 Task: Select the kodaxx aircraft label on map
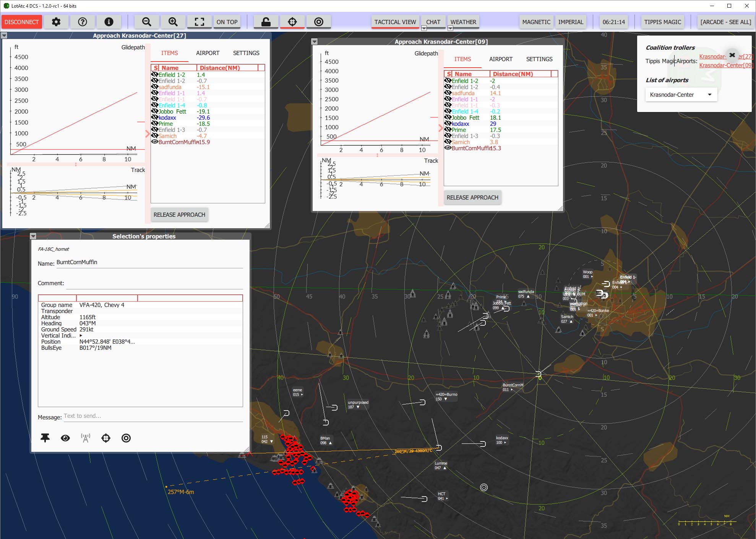[x=502, y=440]
